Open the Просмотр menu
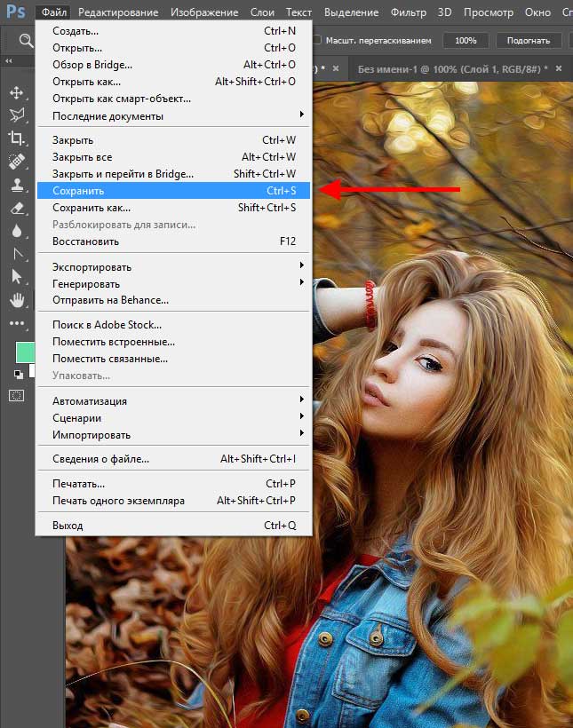 489,12
